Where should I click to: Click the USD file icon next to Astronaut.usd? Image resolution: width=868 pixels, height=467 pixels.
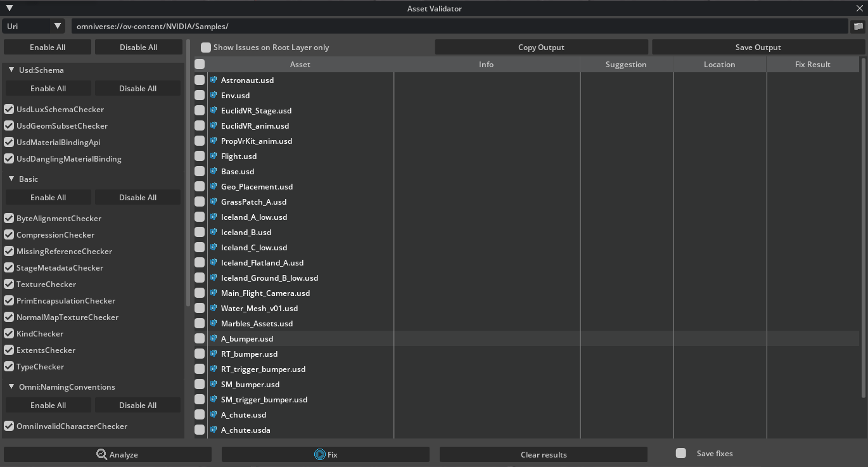click(214, 80)
